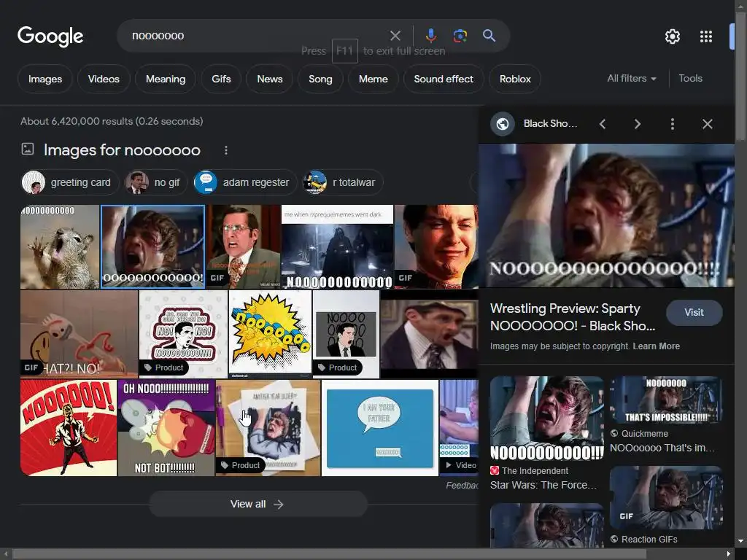The width and height of the screenshot is (747, 560).
Task: Select the Song filter chip
Action: tap(320, 79)
